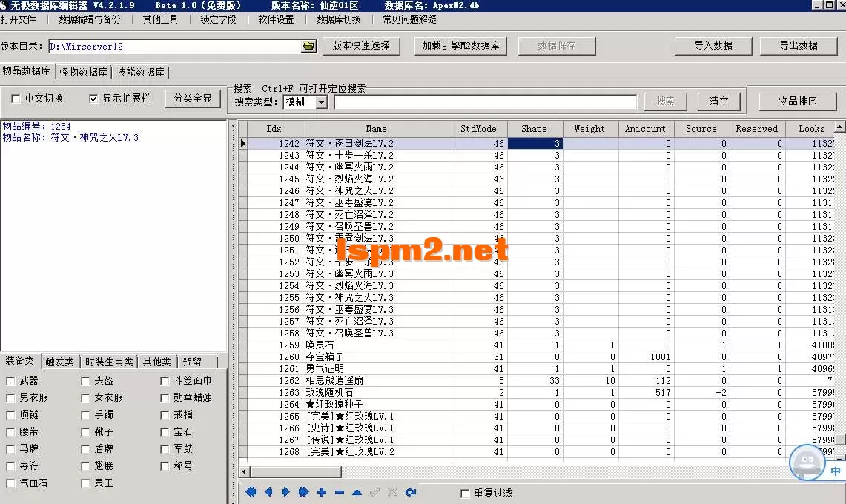Viewport: 846px width, 504px height.
Task: Go to the previous record arrow
Action: click(268, 491)
